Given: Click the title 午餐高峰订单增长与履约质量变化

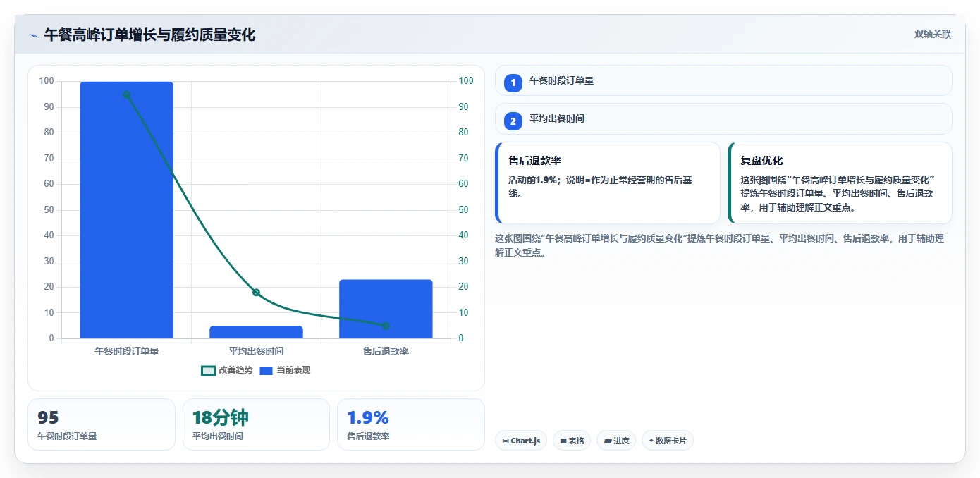Looking at the screenshot, I should pyautogui.click(x=149, y=35).
